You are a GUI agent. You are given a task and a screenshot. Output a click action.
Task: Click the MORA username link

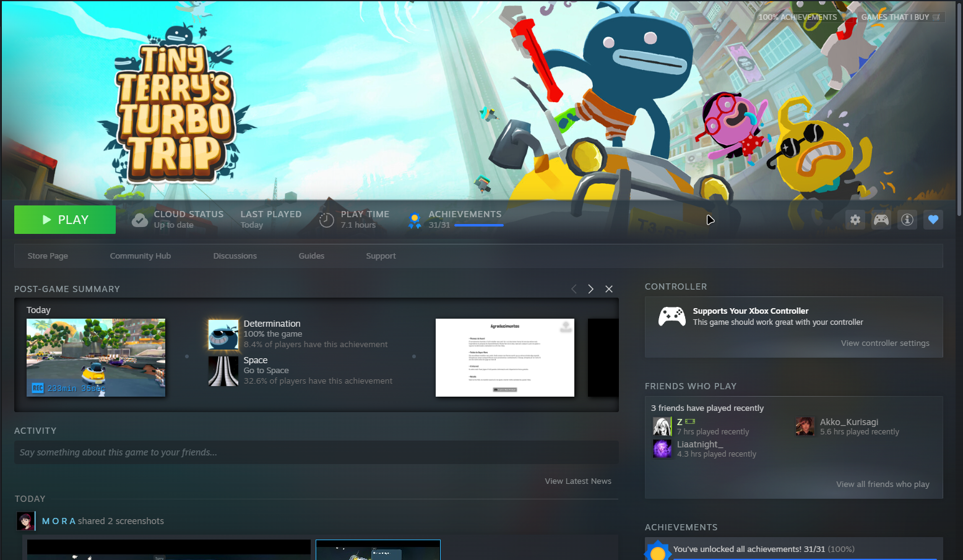[59, 521]
